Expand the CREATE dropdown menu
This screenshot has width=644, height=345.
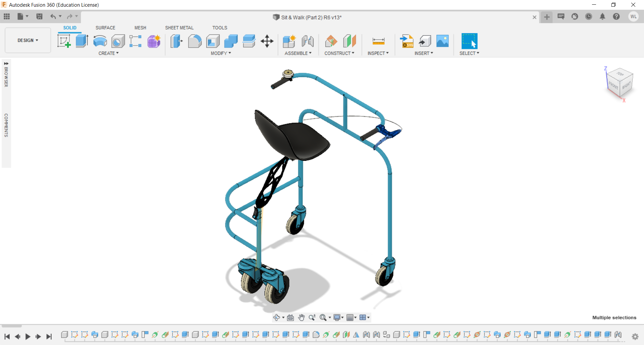[x=108, y=53]
